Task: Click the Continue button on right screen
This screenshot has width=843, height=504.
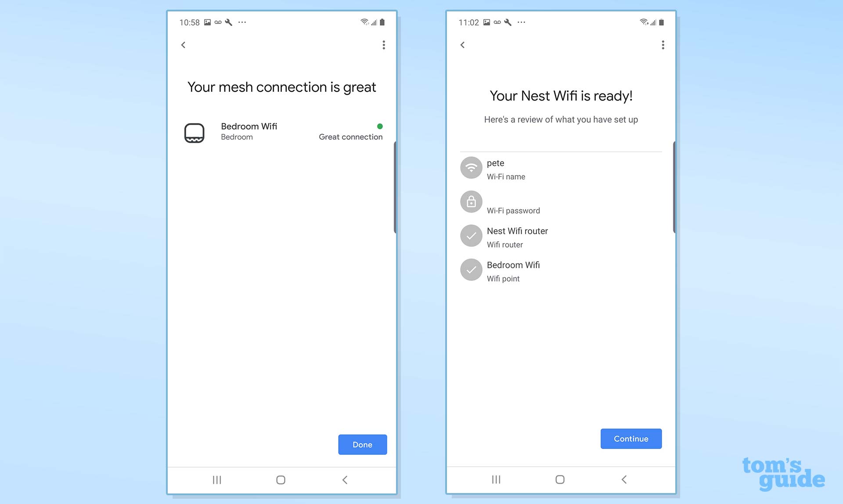Action: tap(630, 439)
